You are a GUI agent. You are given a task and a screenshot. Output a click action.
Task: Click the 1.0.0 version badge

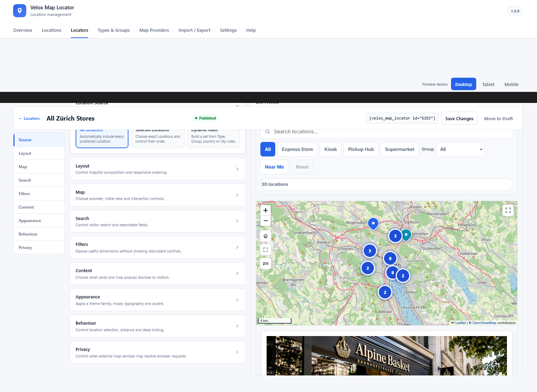tap(515, 11)
